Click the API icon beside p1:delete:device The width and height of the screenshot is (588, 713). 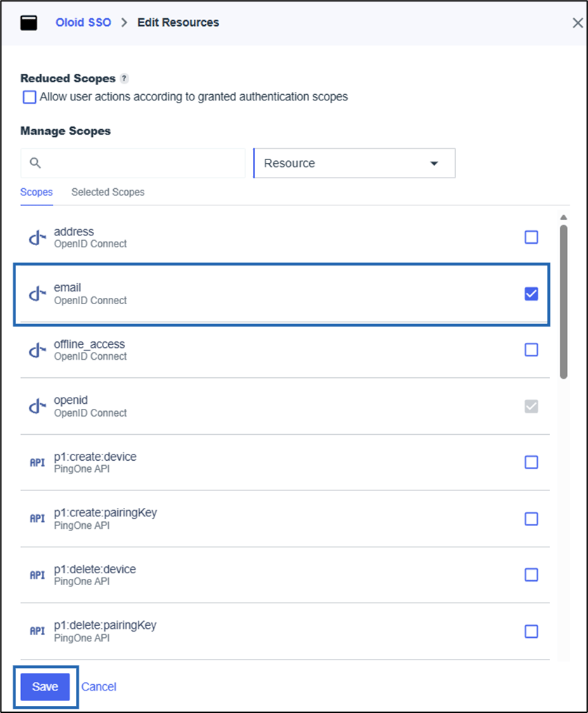click(x=37, y=575)
